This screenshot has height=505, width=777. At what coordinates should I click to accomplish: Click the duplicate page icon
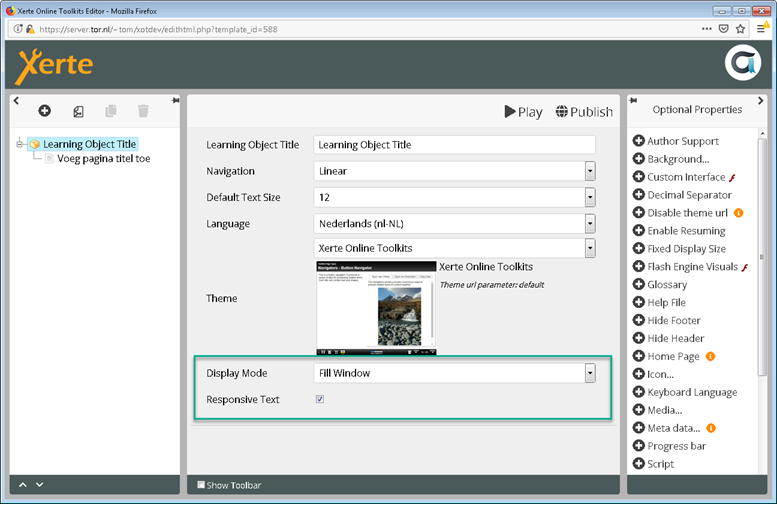pyautogui.click(x=111, y=111)
